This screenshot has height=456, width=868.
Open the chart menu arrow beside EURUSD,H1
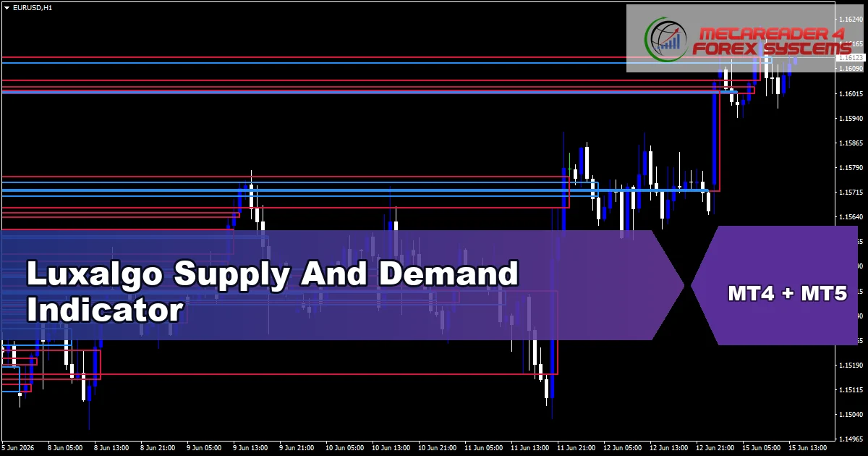[7, 7]
